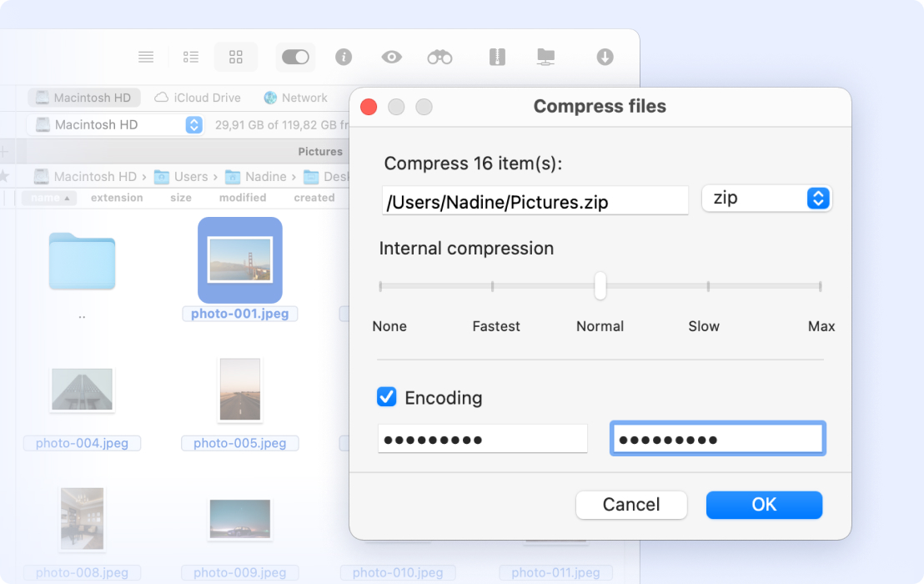Screen dimensions: 924x584
Task: Uncheck the Encoding checkbox
Action: pos(386,397)
